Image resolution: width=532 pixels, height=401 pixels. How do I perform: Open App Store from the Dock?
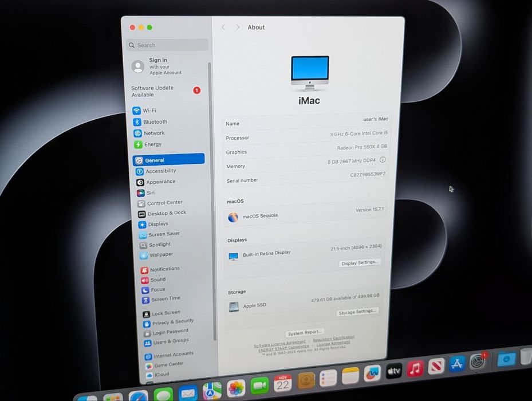457,364
